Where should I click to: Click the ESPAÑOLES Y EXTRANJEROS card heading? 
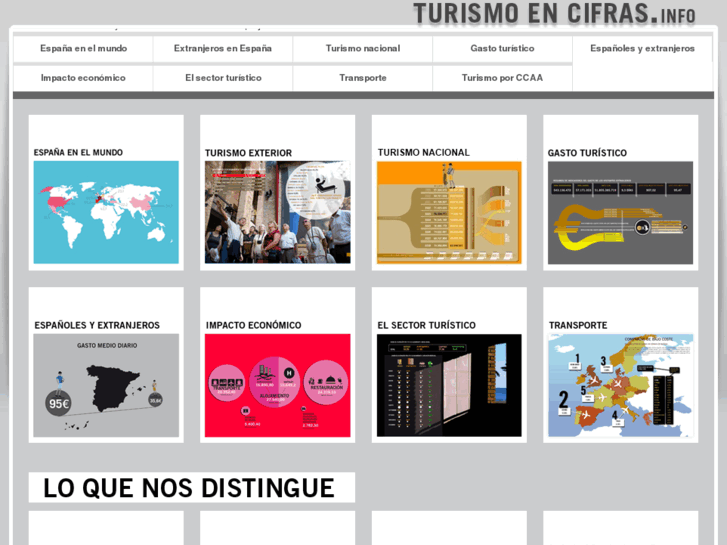[97, 326]
